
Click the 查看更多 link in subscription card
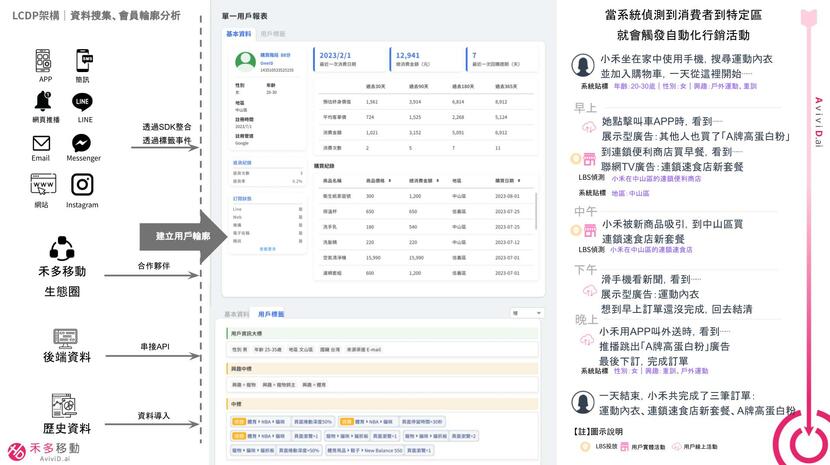(268, 248)
